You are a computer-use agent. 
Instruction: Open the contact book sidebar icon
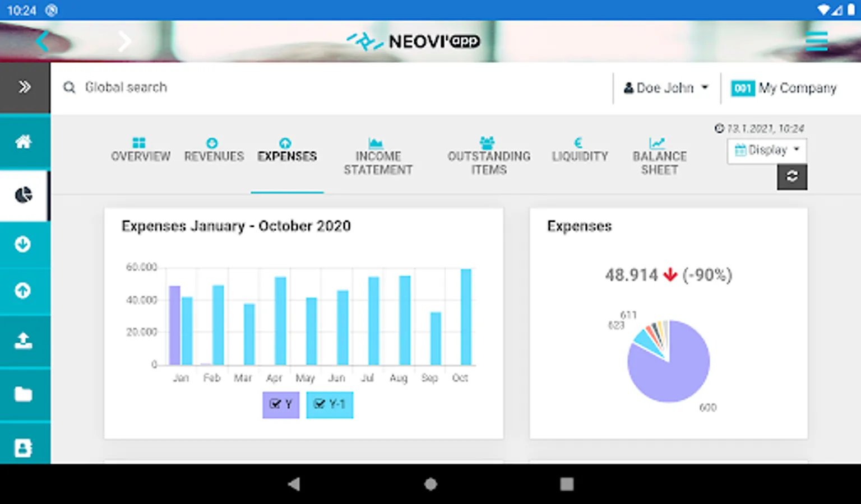[x=24, y=447]
